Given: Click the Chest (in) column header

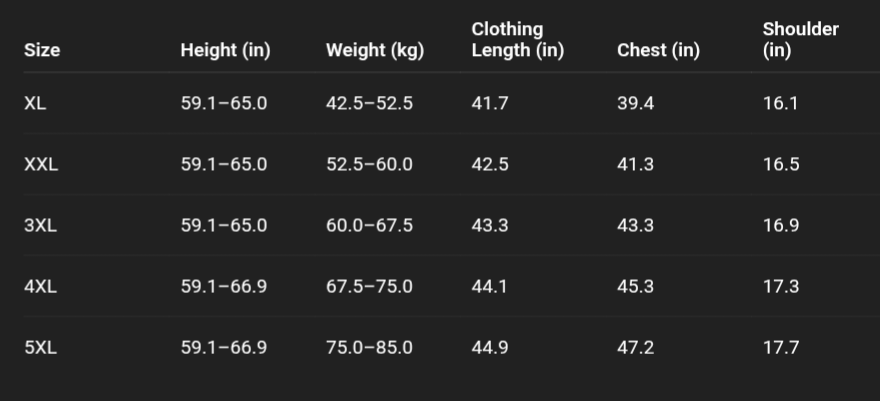Looking at the screenshot, I should tap(658, 51).
